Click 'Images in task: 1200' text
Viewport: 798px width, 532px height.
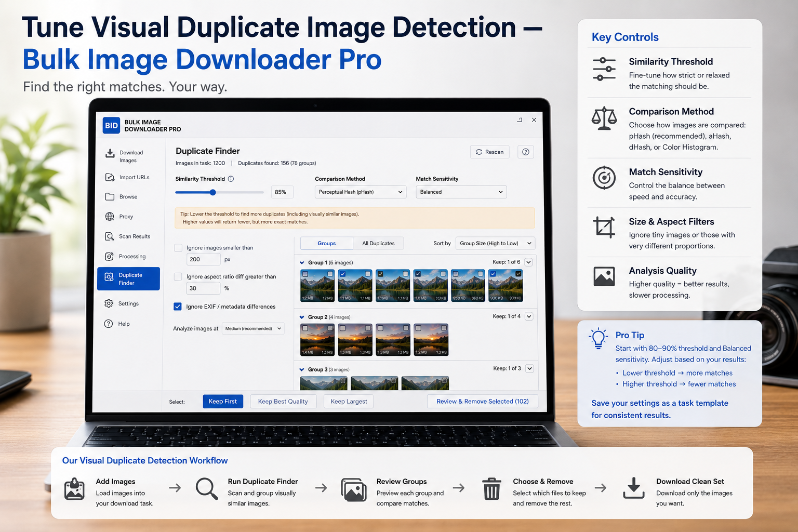click(x=200, y=163)
